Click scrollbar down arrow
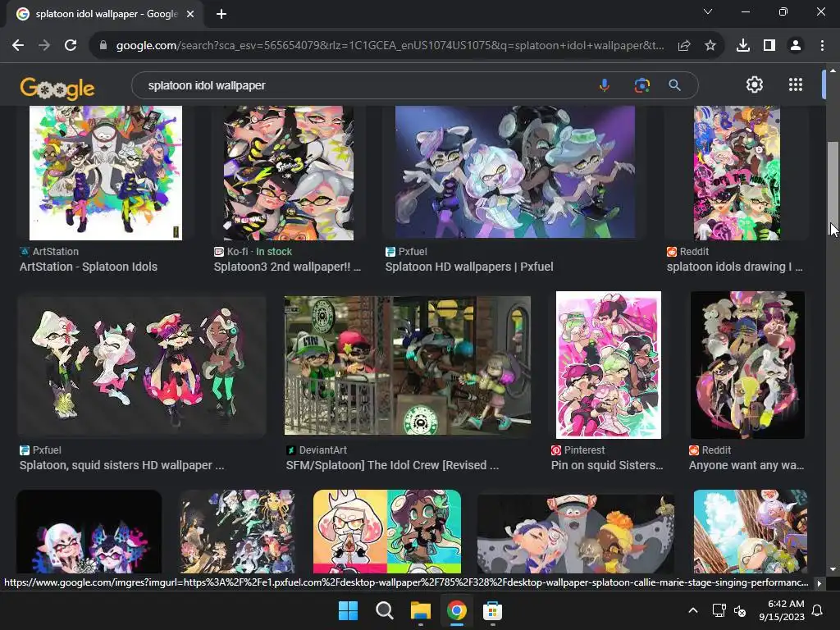This screenshot has width=840, height=630. point(833,569)
